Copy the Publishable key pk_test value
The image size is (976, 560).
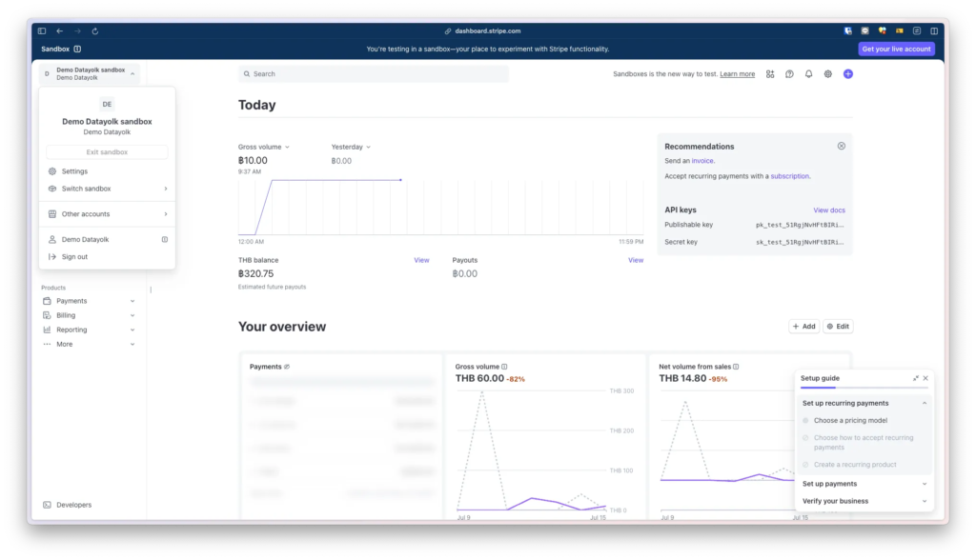point(800,226)
